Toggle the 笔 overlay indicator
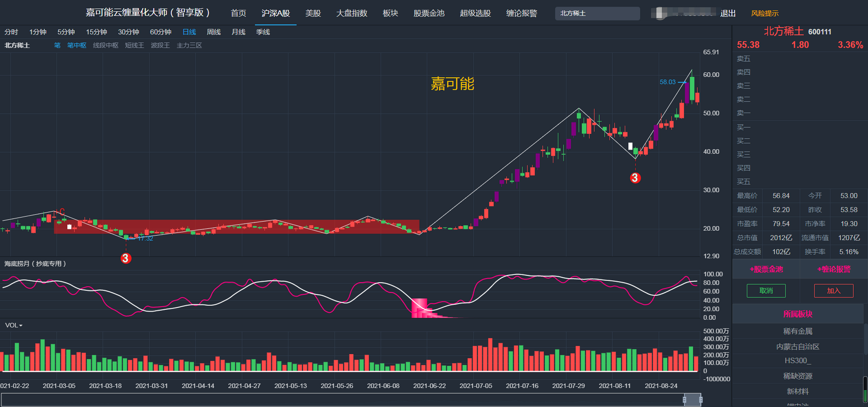The width and height of the screenshot is (868, 407). pyautogui.click(x=57, y=45)
